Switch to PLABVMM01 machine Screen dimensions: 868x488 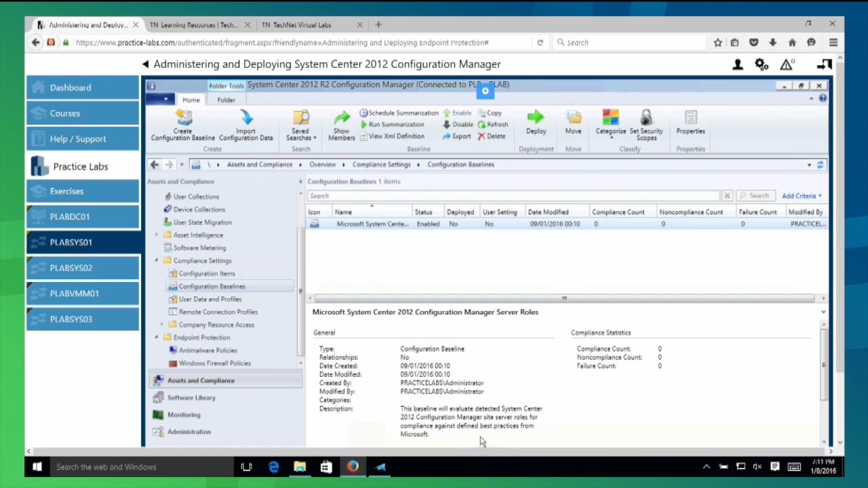[x=83, y=293]
